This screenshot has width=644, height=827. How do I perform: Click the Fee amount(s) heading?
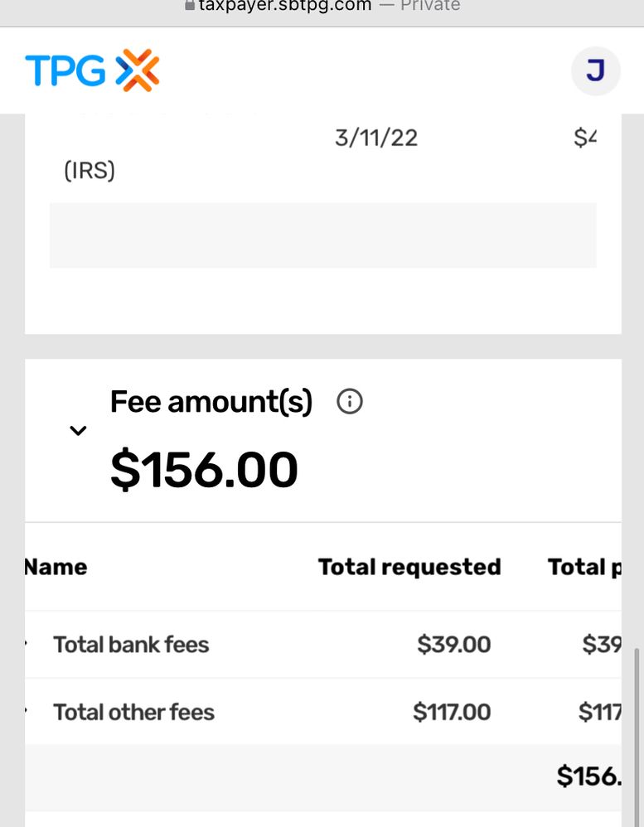[x=211, y=403]
